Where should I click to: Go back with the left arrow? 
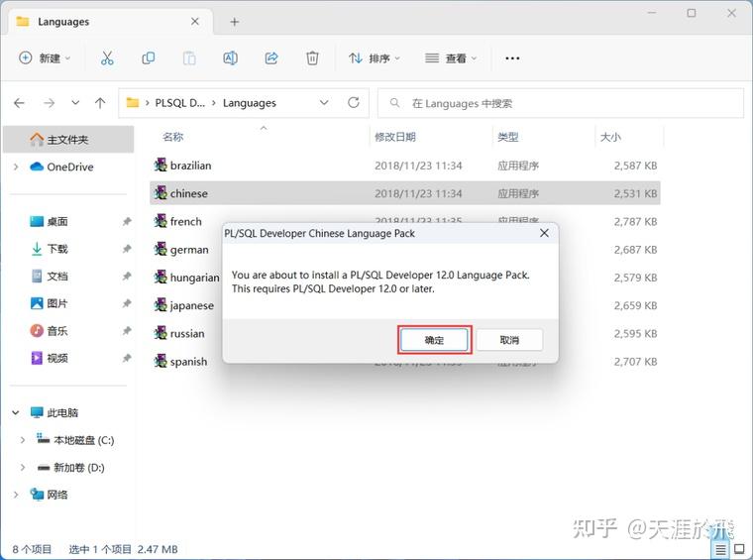[x=19, y=103]
